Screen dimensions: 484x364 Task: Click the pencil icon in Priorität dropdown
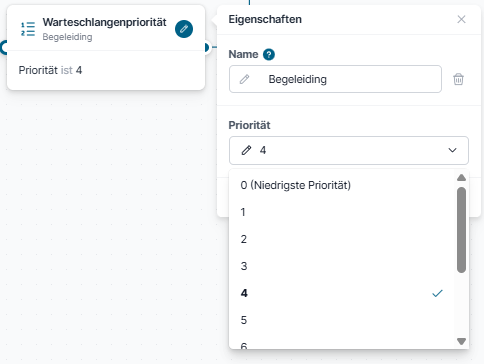[246, 150]
